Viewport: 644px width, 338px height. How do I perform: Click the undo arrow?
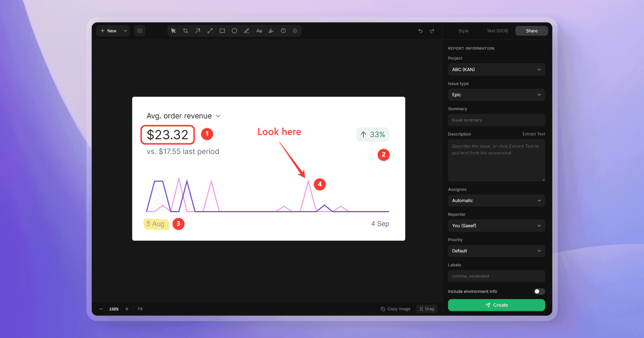pyautogui.click(x=420, y=31)
